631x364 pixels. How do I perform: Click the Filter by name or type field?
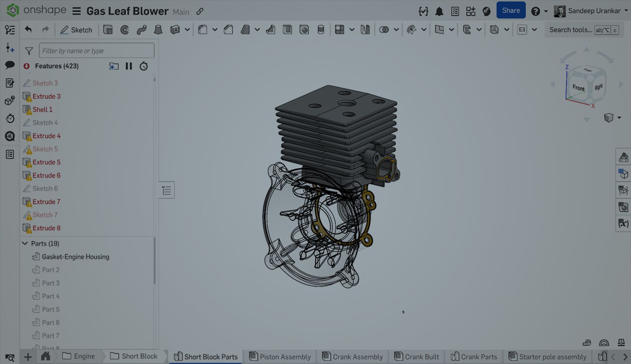point(96,50)
